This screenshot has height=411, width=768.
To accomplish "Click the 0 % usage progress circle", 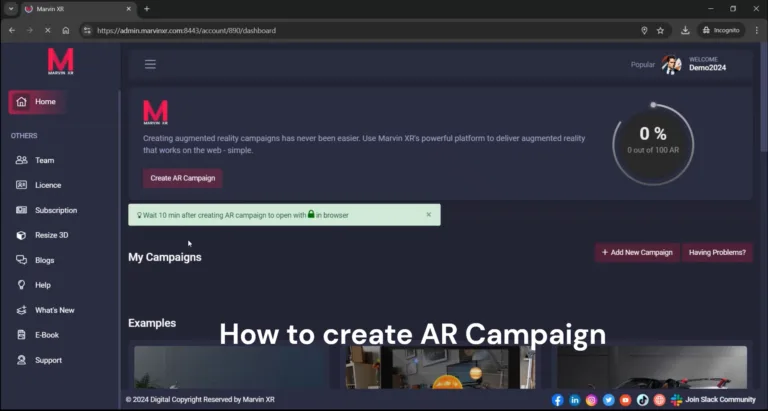I will point(653,144).
